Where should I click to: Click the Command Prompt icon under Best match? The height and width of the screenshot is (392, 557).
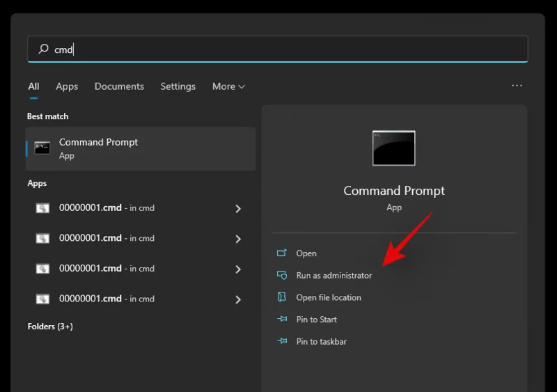(x=42, y=148)
